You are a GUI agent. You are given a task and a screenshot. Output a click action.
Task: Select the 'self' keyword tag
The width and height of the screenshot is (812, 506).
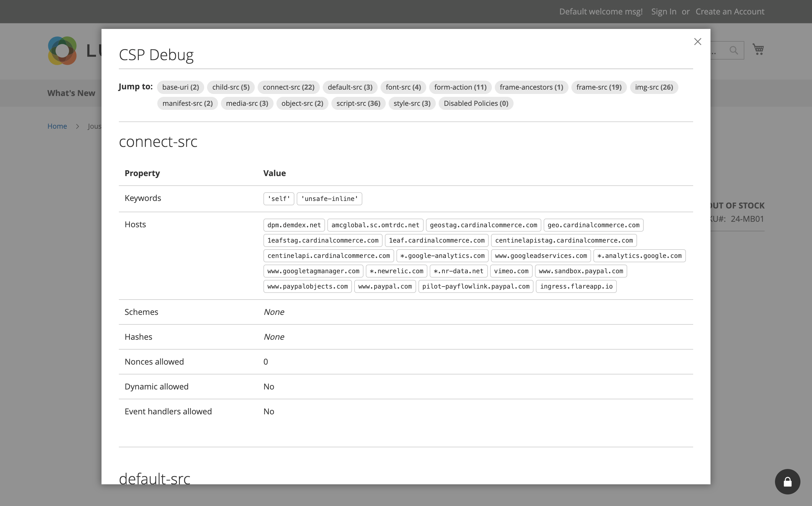(x=278, y=198)
